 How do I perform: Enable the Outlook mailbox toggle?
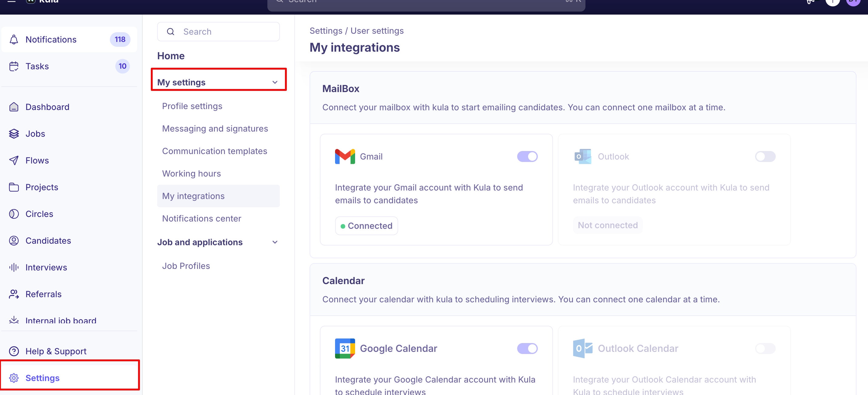coord(765,156)
